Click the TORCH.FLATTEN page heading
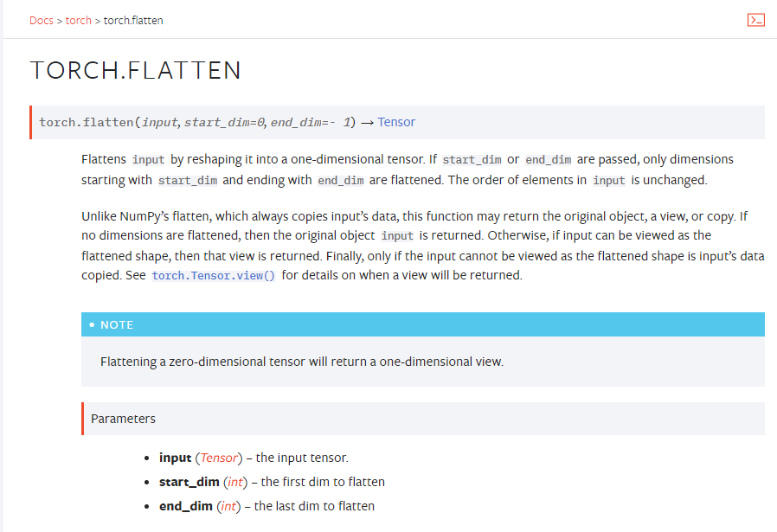This screenshot has width=777, height=532. 135,70
